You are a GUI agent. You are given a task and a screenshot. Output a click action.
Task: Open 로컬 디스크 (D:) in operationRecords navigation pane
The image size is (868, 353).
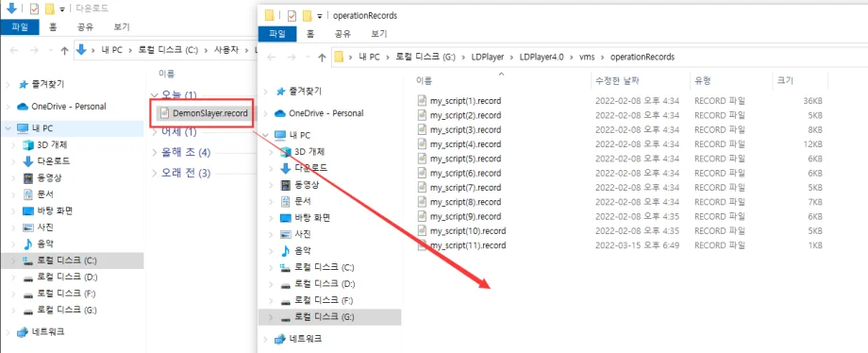coord(325,284)
